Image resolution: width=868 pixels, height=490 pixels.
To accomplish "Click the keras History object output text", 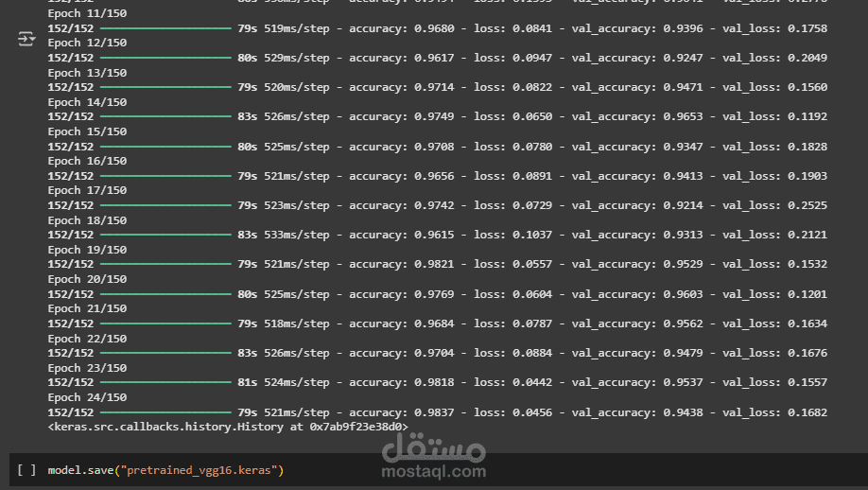I will [228, 427].
